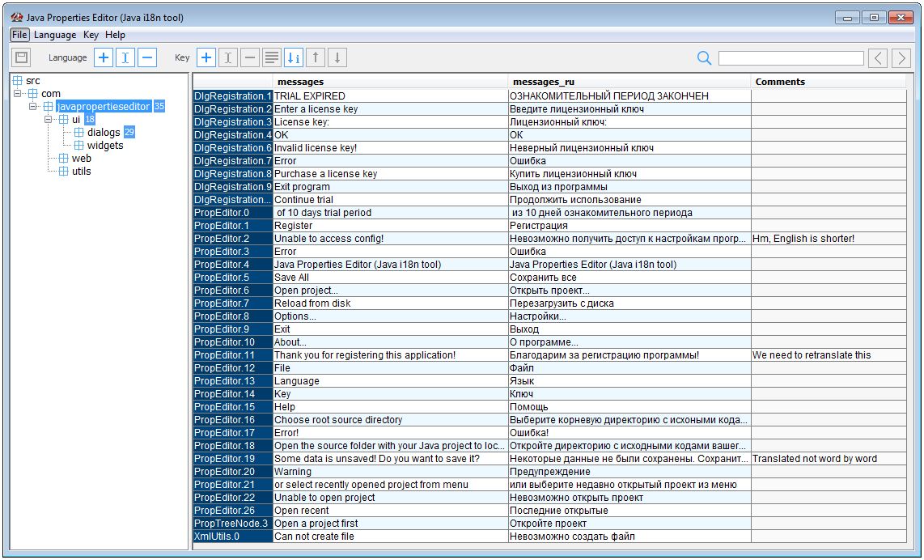Click inside the search text field
The width and height of the screenshot is (924, 560).
coord(790,57)
